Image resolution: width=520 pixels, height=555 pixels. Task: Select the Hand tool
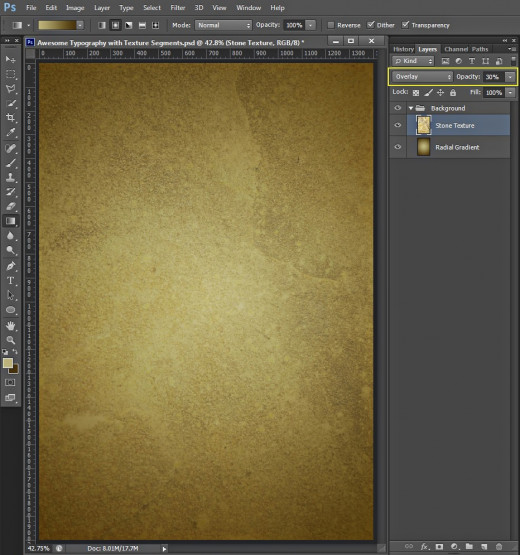click(11, 325)
